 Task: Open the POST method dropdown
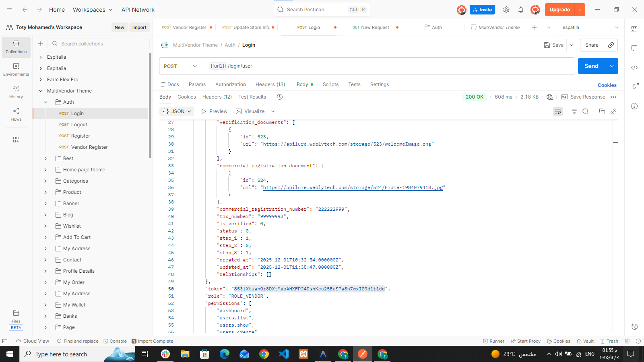click(180, 66)
